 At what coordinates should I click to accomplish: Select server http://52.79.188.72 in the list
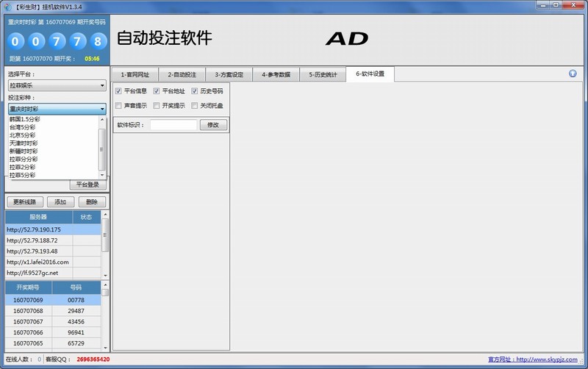[39, 240]
